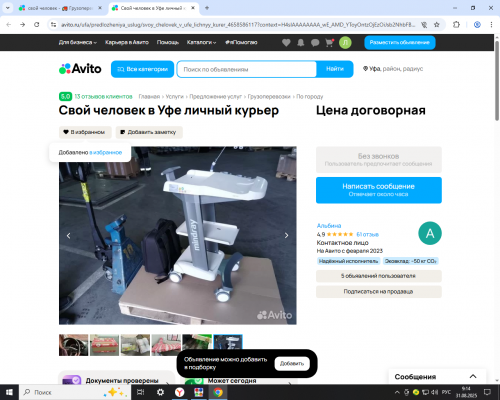Open the 'Помощь' menu item

(x=168, y=42)
